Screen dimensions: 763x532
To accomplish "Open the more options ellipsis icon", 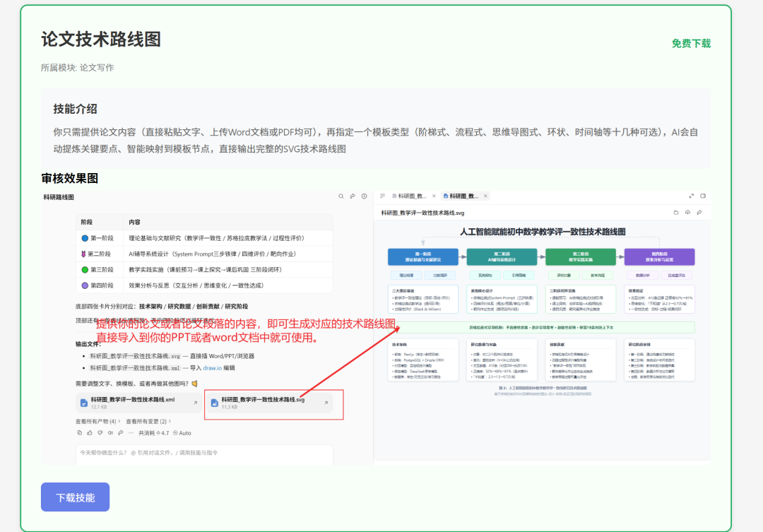I will tap(131, 432).
